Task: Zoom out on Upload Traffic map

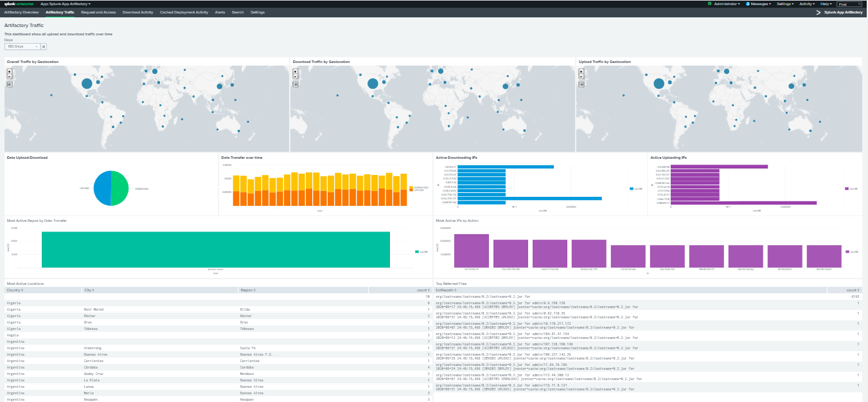Action: 581,76
